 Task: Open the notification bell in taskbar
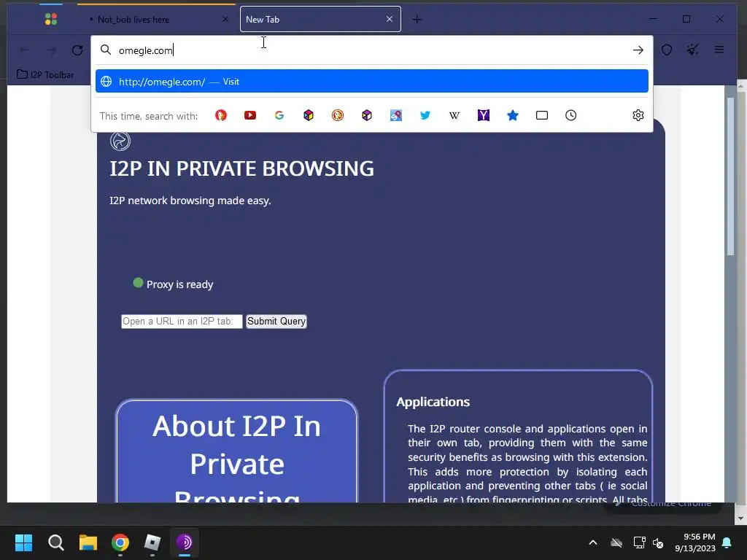click(x=727, y=542)
